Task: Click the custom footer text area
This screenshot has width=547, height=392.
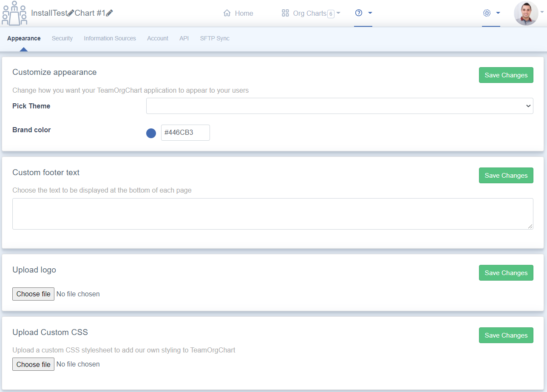Action: (x=272, y=214)
